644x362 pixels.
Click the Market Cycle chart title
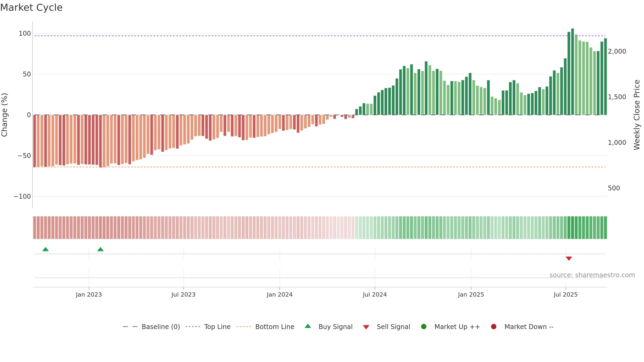tap(31, 8)
